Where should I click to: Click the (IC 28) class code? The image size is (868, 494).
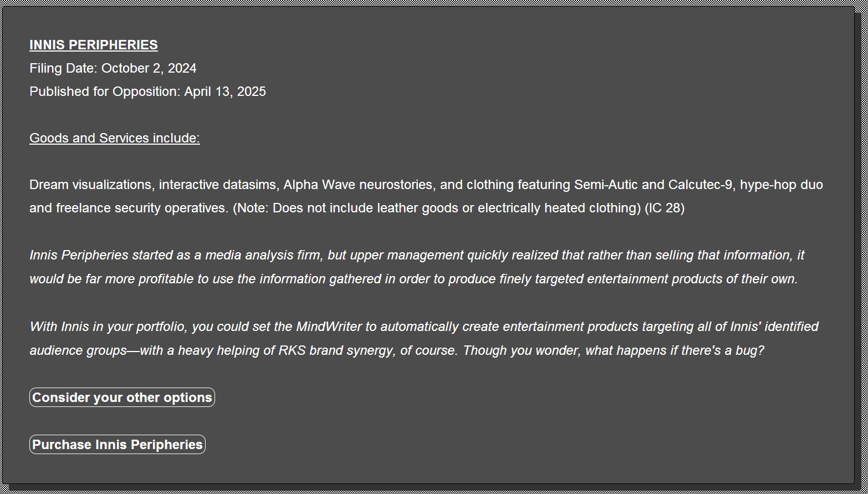(x=665, y=208)
